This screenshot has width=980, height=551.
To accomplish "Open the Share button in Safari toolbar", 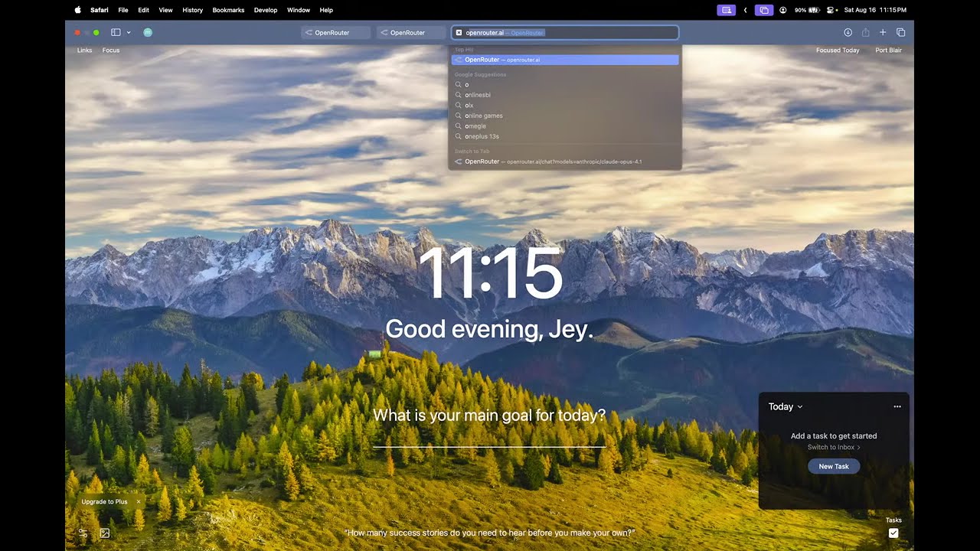I will click(x=865, y=33).
